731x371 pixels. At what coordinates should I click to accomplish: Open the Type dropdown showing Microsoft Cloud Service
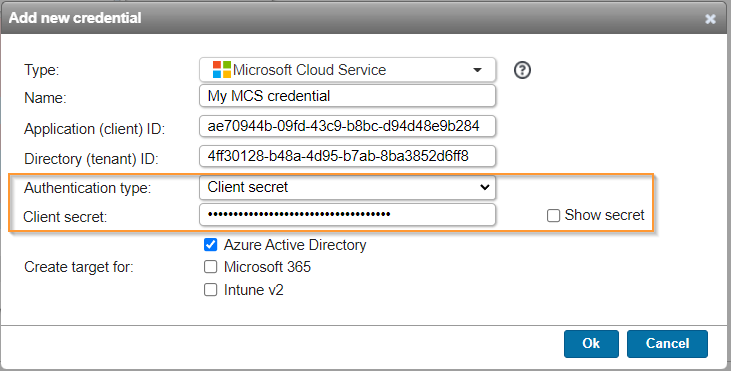point(347,70)
